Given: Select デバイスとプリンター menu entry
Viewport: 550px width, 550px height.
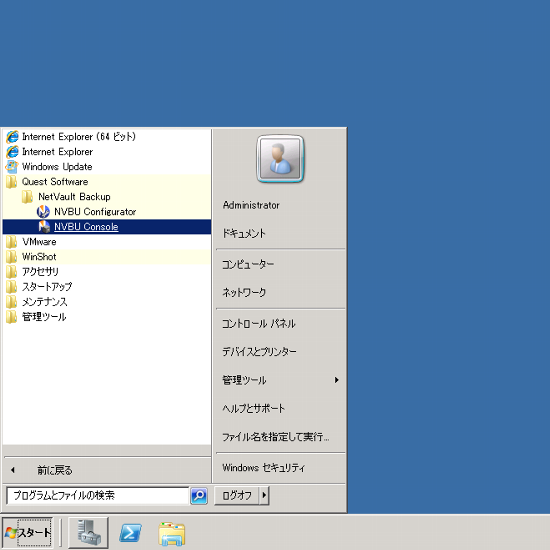Looking at the screenshot, I should pyautogui.click(x=281, y=351).
